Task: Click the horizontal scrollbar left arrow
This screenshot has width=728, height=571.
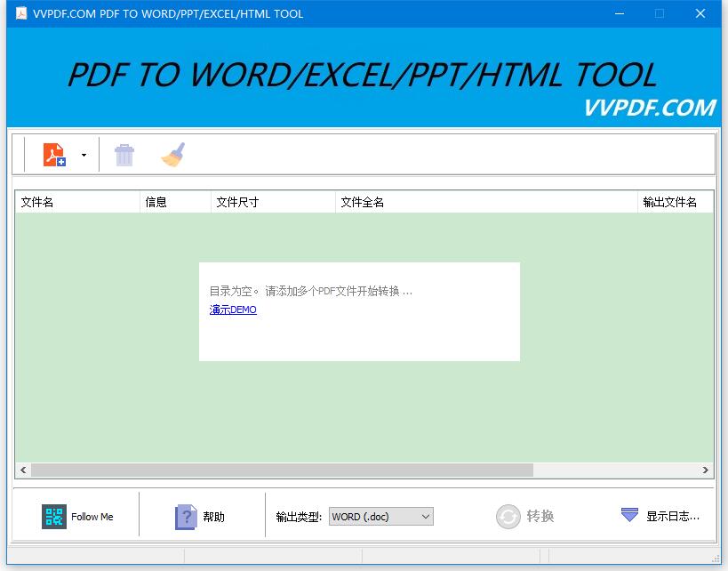Action: tap(23, 470)
